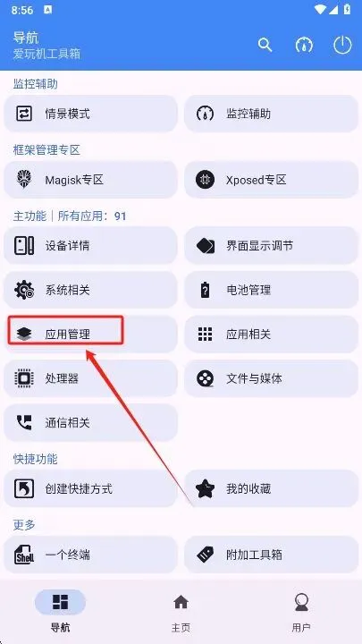Open 通信相关 communication tile
The image size is (362, 644).
[x=90, y=422]
